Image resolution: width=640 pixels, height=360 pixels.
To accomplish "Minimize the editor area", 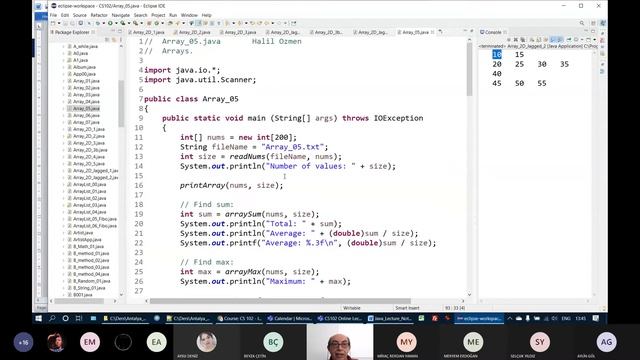I will pos(465,31).
